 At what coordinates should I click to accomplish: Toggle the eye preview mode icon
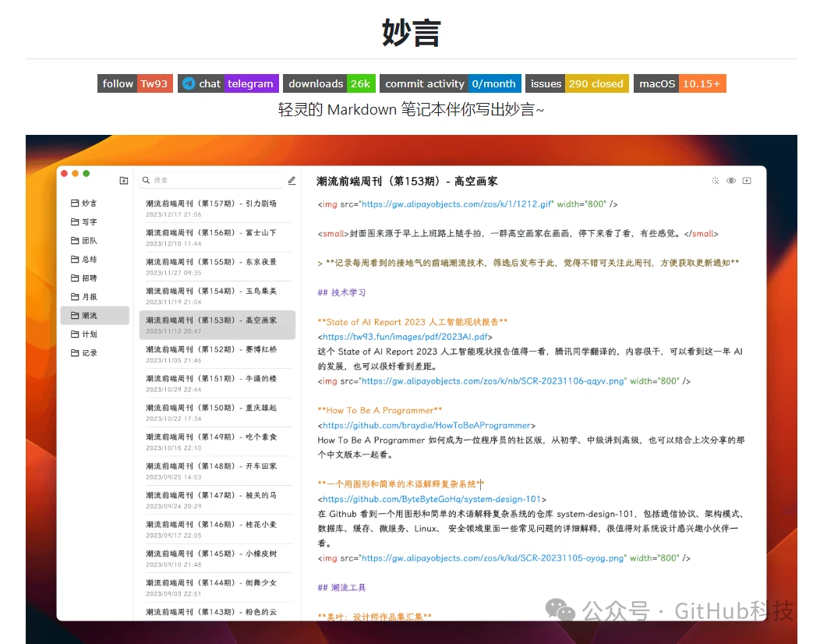tap(731, 181)
